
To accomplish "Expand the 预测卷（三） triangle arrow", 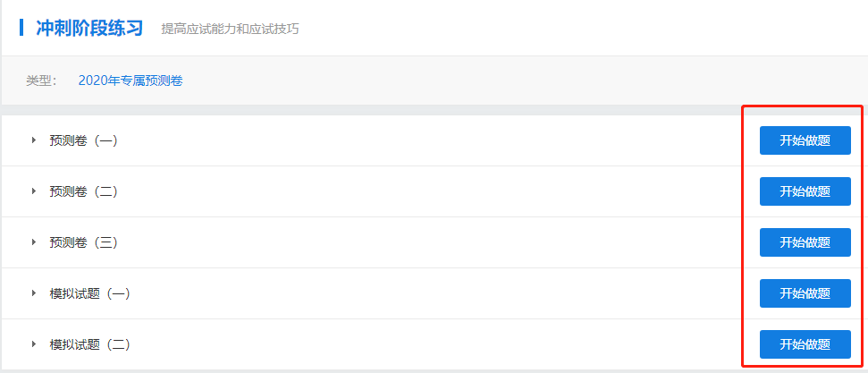I will click(x=34, y=242).
